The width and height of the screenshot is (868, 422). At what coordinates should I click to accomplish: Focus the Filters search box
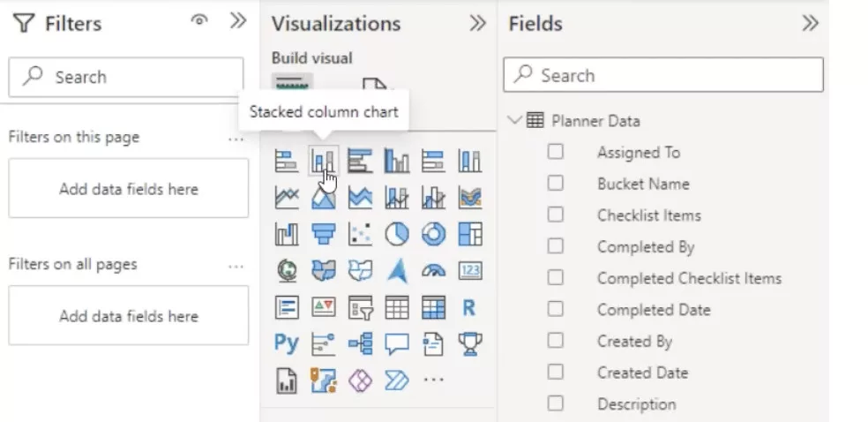(125, 77)
